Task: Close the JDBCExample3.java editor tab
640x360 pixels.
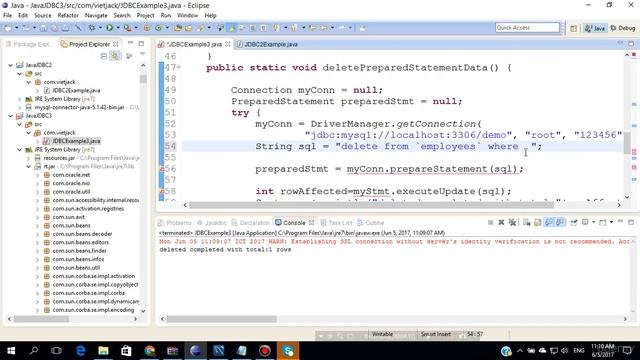Action: click(227, 44)
